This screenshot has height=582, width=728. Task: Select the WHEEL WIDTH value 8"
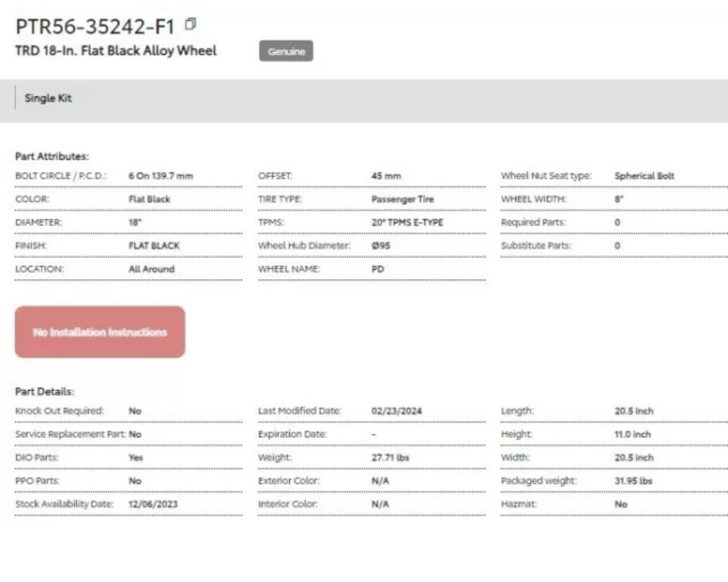pyautogui.click(x=619, y=199)
